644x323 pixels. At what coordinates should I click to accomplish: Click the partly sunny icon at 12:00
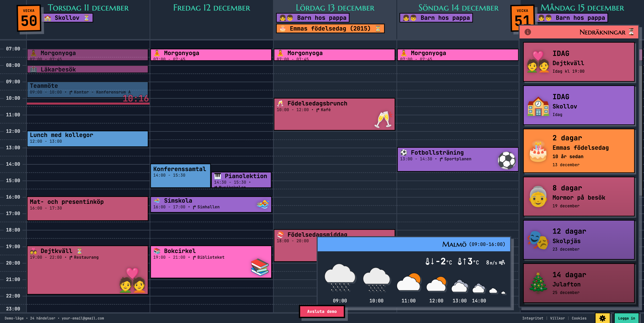point(436,284)
